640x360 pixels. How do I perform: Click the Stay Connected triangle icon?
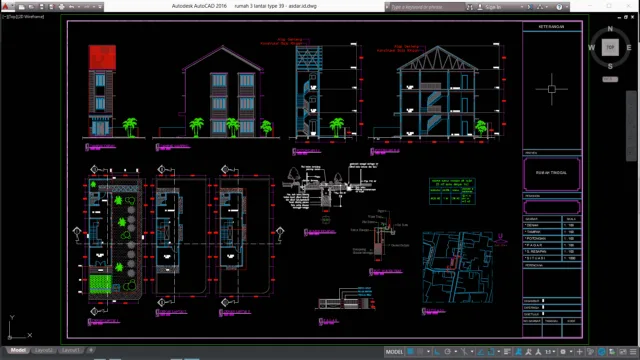[540, 7]
